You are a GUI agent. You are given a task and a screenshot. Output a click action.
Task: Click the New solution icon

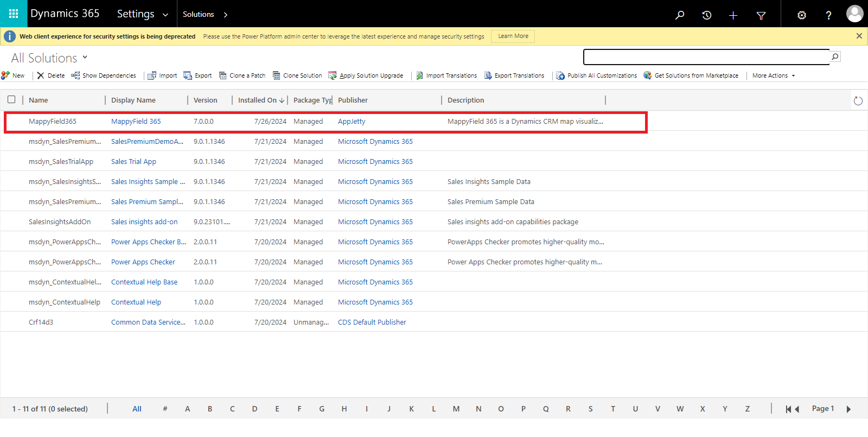coord(5,75)
